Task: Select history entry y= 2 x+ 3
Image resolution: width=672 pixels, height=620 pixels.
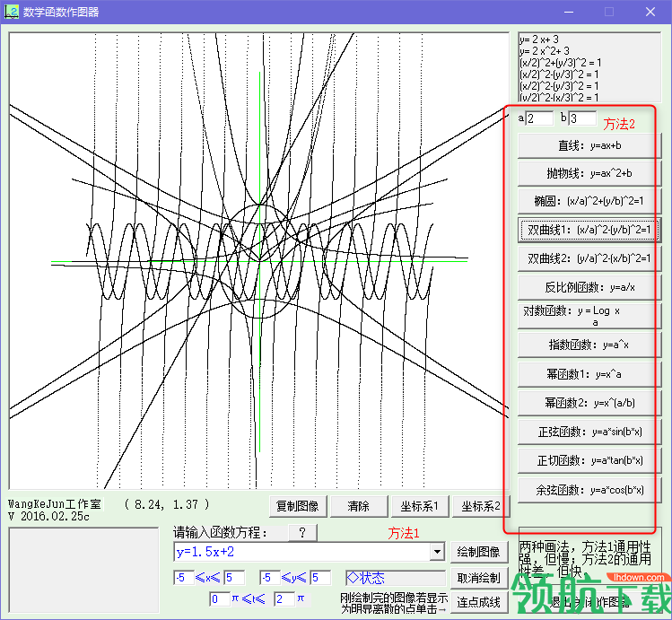Action: 539,39
